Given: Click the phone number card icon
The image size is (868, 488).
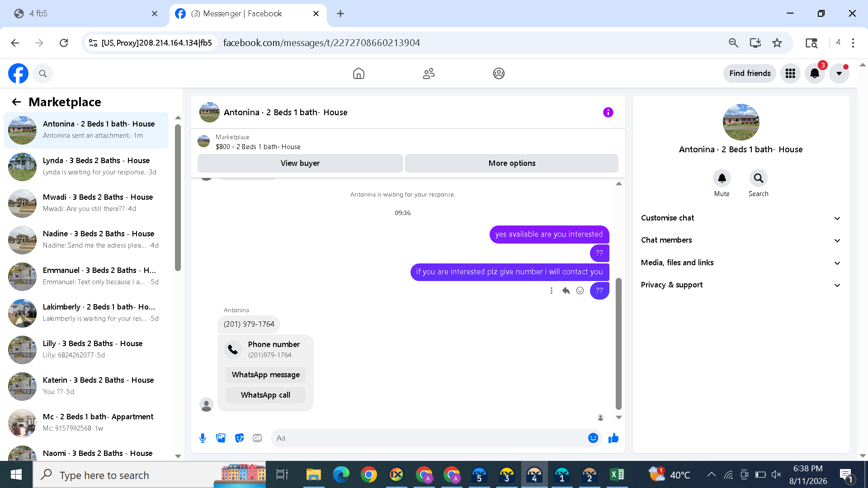Looking at the screenshot, I should click(x=233, y=349).
